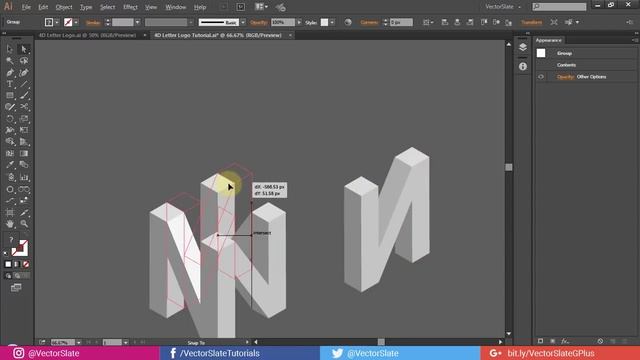640x360 pixels.
Task: Select the Direct Selection tool
Action: [24, 49]
